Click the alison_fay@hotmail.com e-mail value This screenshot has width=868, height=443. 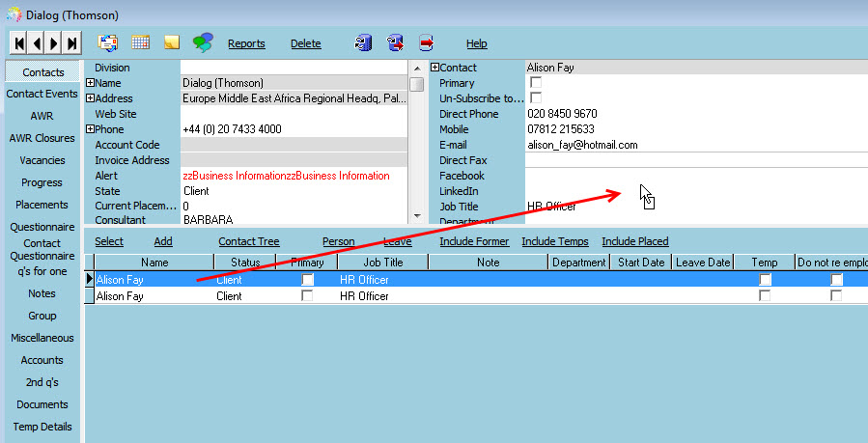tap(582, 145)
